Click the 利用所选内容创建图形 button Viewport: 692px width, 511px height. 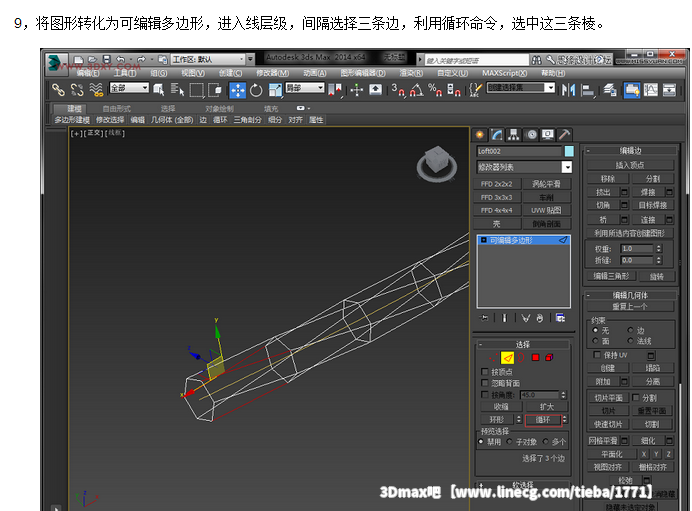[x=630, y=233]
